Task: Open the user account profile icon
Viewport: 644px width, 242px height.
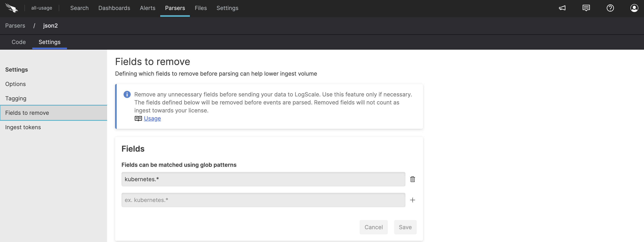Action: pos(634,8)
